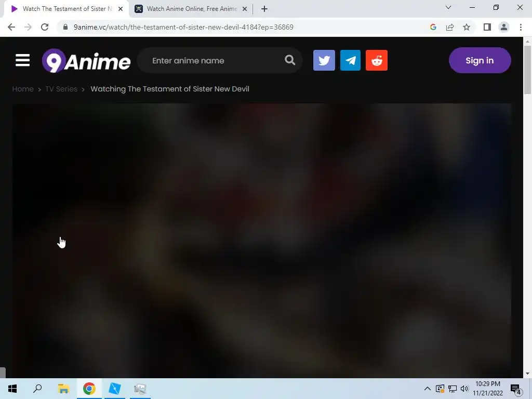The width and height of the screenshot is (532, 399).
Task: Open File Explorer from taskbar
Action: [x=63, y=389]
